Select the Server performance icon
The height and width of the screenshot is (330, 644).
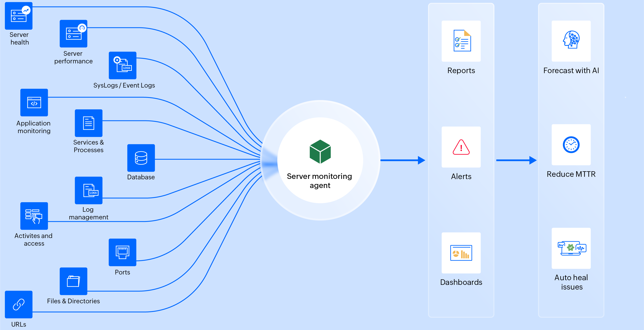pos(73,33)
